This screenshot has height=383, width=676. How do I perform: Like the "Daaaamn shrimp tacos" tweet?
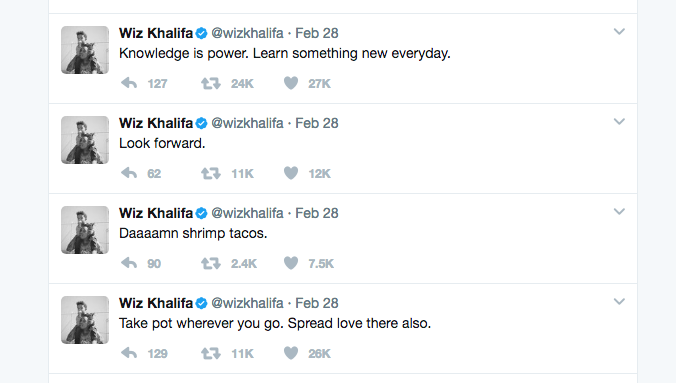coord(291,263)
